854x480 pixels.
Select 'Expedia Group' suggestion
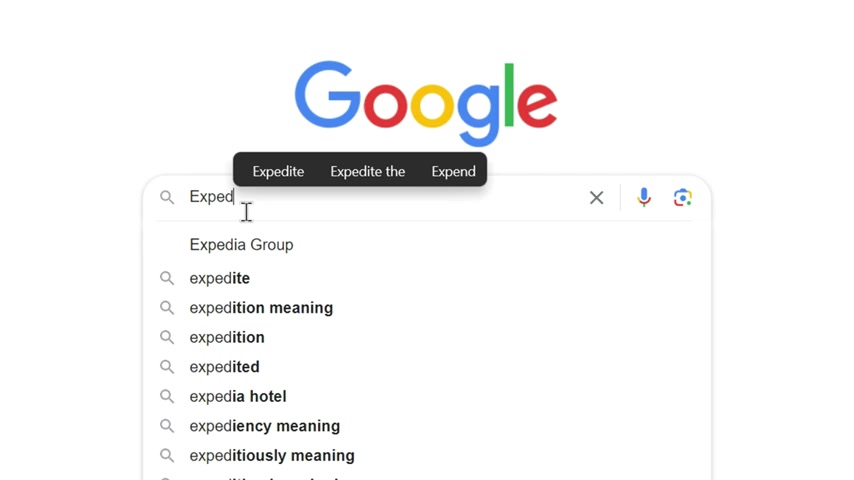pyautogui.click(x=426, y=245)
